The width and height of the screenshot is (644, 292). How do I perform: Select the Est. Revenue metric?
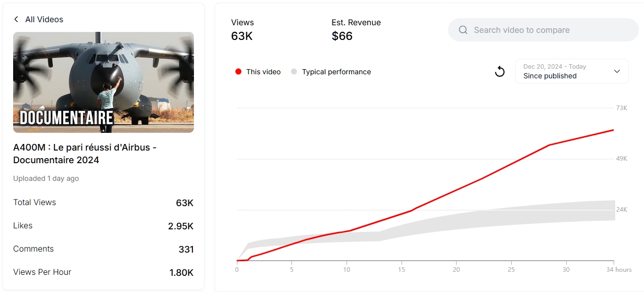tap(356, 30)
